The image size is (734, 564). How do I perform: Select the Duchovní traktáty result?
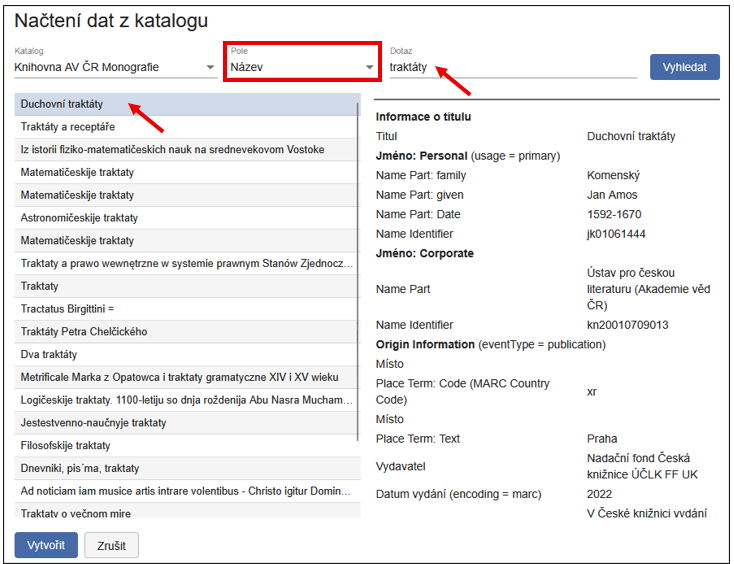coord(186,104)
